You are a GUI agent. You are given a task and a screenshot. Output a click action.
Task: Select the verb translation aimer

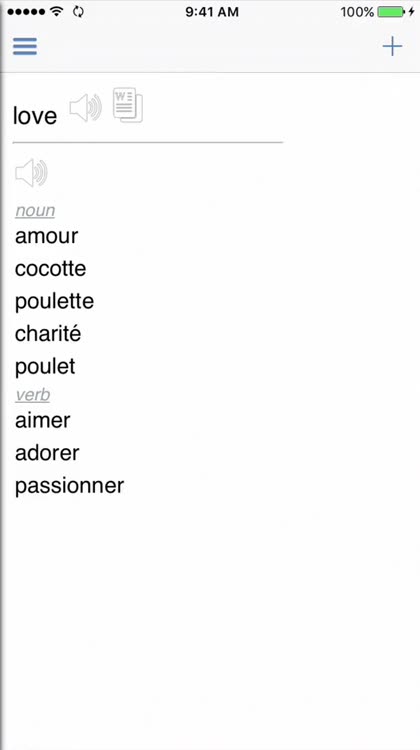(43, 420)
